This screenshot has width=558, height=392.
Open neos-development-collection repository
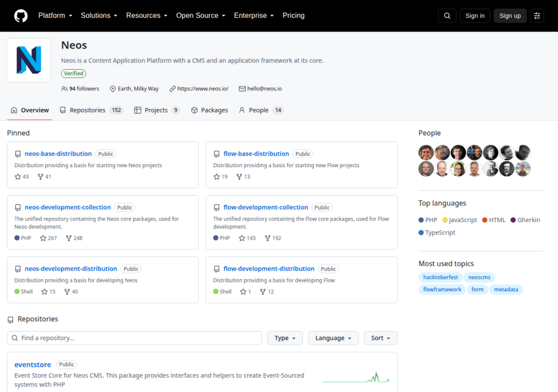click(68, 207)
